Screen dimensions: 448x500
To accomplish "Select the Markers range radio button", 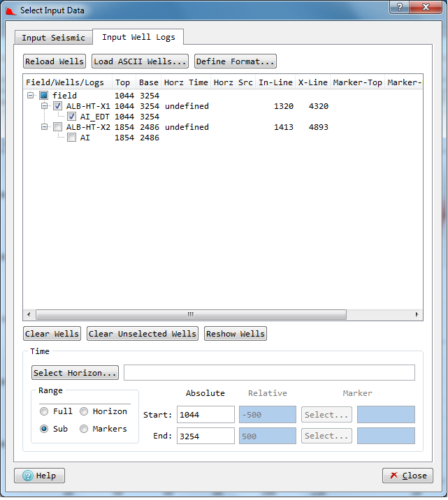I will click(84, 429).
